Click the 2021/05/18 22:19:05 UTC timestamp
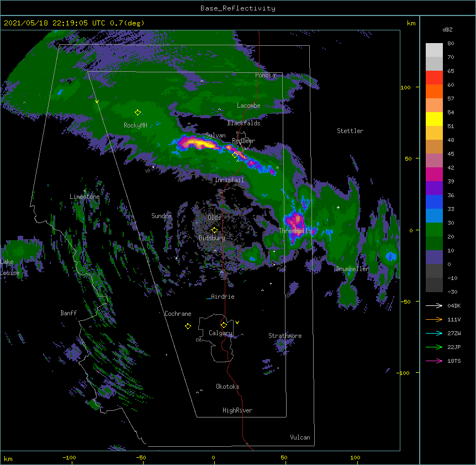This screenshot has width=476, height=465. 74,23
